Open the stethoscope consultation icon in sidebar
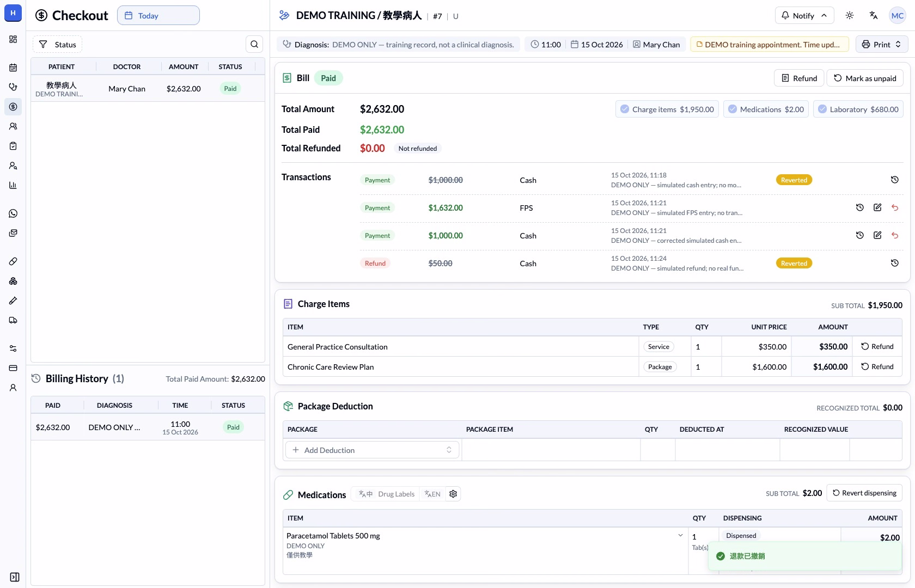The width and height of the screenshot is (915, 588). pyautogui.click(x=13, y=87)
